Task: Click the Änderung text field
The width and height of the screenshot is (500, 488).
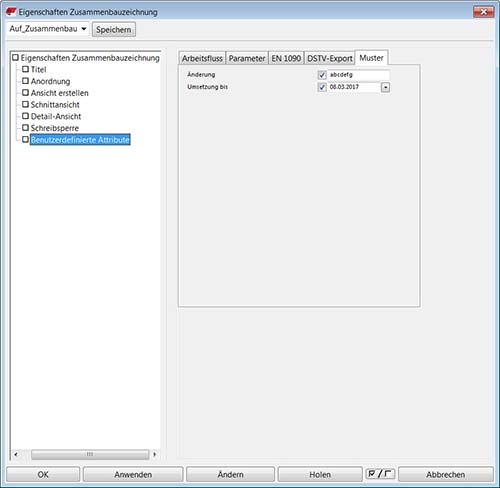Action: pos(359,75)
